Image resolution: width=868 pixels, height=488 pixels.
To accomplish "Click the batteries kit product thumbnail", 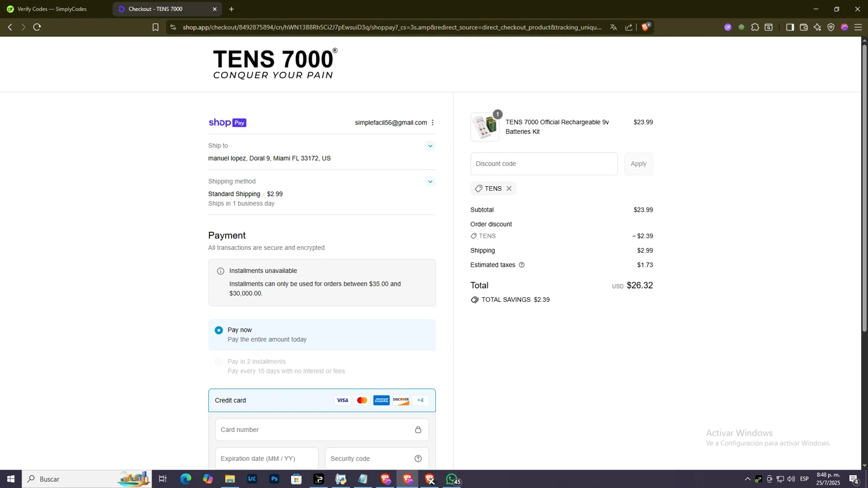I will [485, 127].
